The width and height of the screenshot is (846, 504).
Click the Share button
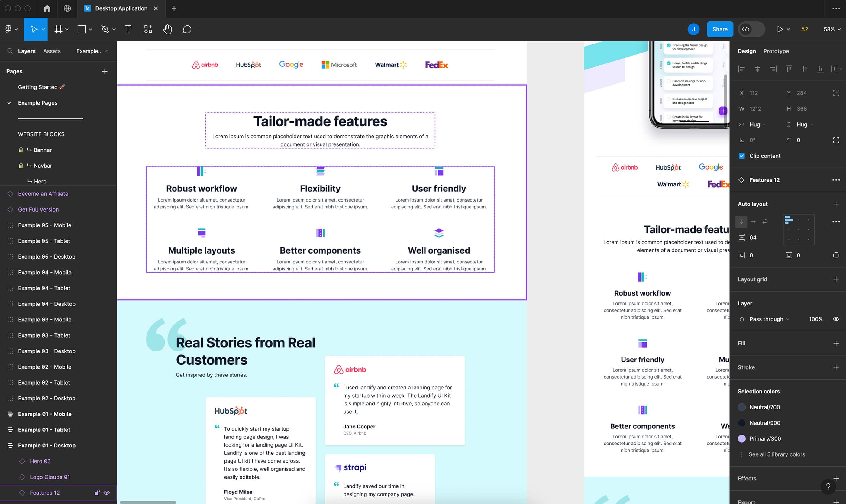click(x=720, y=29)
